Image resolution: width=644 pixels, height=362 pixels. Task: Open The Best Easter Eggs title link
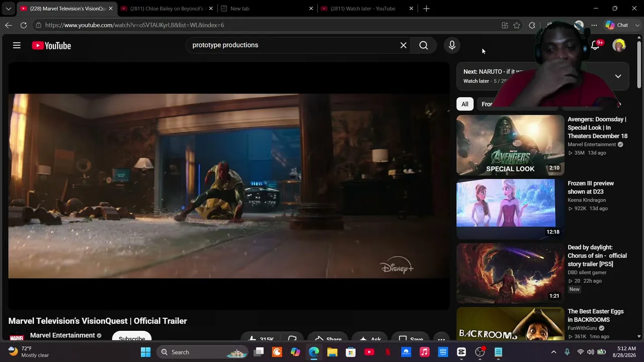tap(596, 315)
